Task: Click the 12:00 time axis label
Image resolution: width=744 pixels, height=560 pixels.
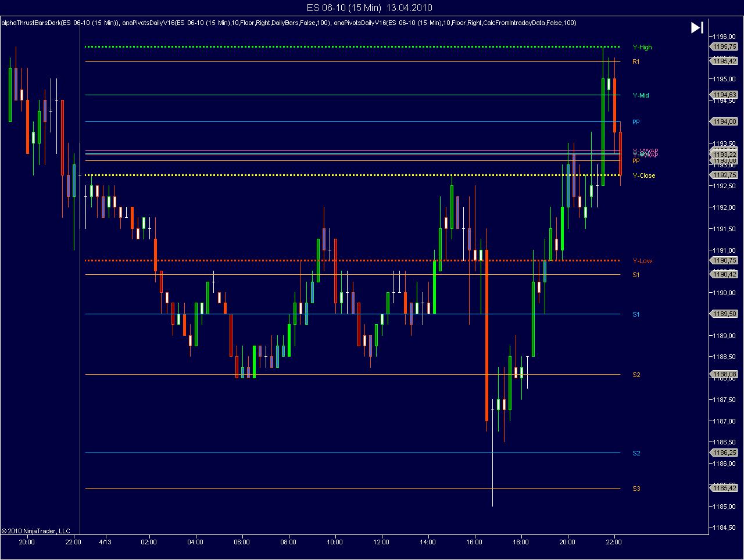Action: tap(381, 543)
